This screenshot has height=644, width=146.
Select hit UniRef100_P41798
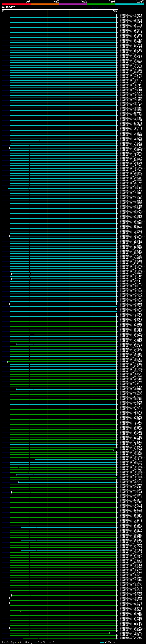131,376
